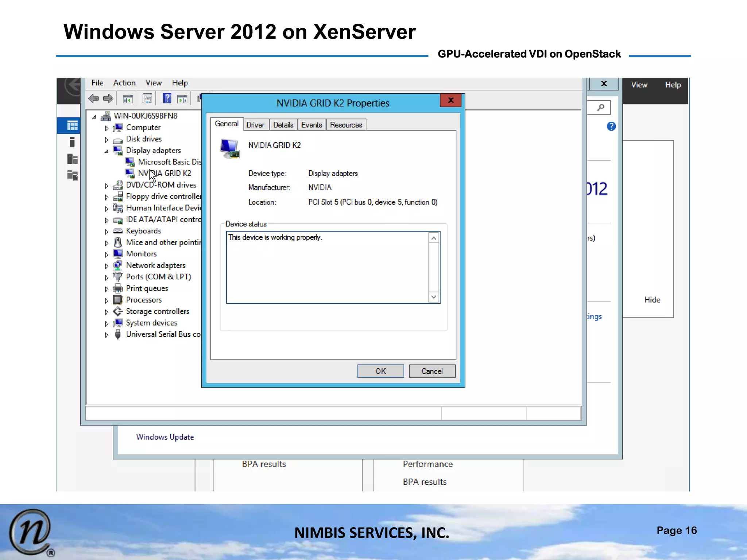This screenshot has width=747, height=560.
Task: Close the NVIDIA GRID K2 Properties dialog
Action: pyautogui.click(x=451, y=100)
